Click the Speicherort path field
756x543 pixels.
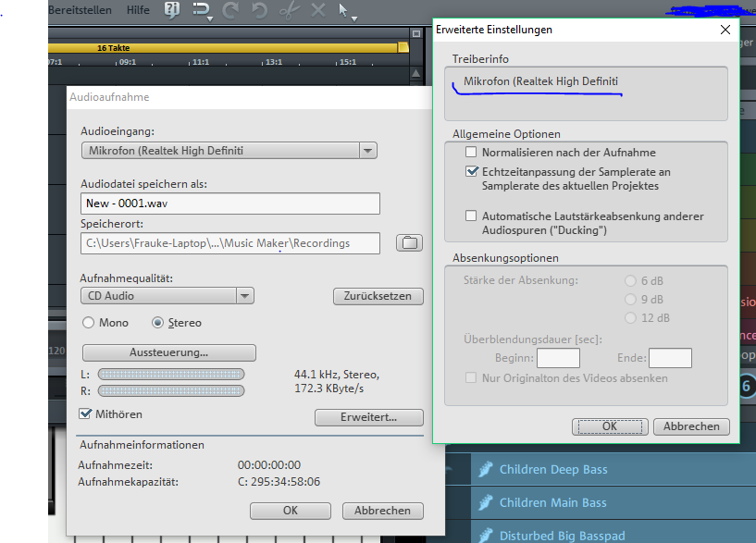pos(230,243)
